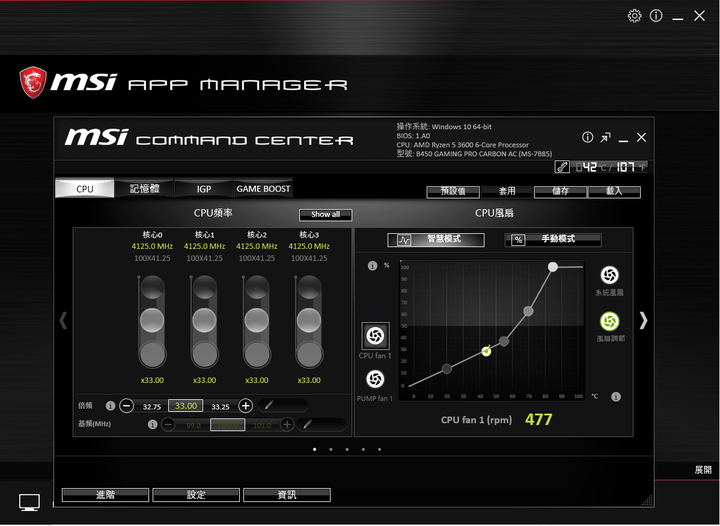The height and width of the screenshot is (526, 720).
Task: Click the 套用 apply button
Action: pos(507,192)
